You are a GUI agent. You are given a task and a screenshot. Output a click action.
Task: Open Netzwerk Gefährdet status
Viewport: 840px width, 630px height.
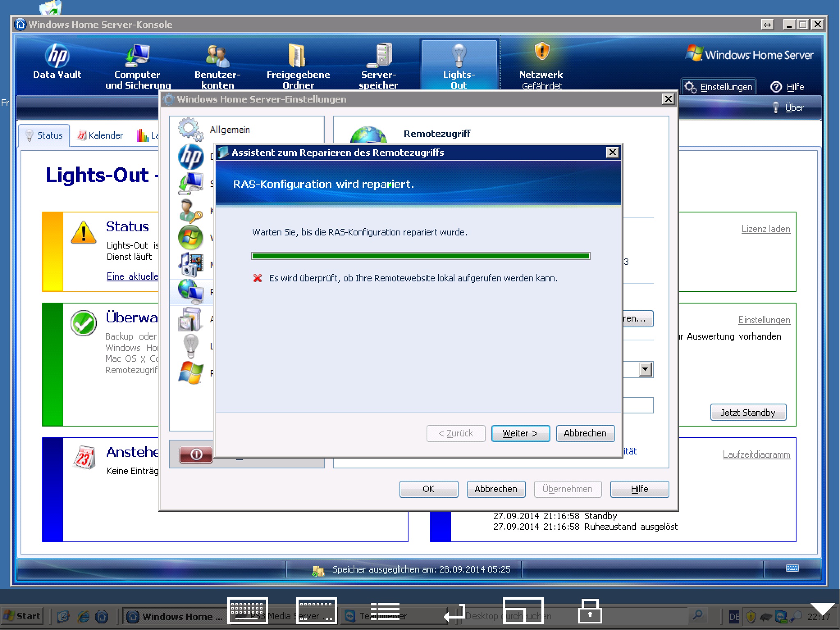pos(541,66)
